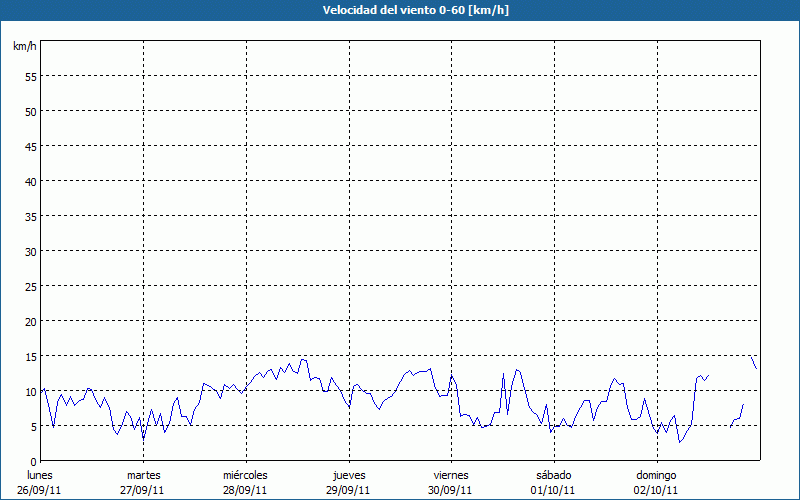The image size is (800, 500).
Task: Click the 15 value on the y-axis
Action: (31, 356)
